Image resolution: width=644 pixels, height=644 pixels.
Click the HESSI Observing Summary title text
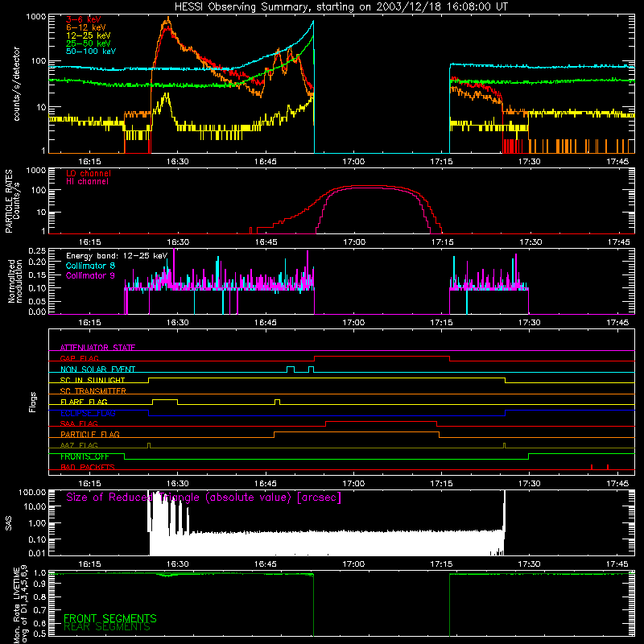tap(341, 7)
